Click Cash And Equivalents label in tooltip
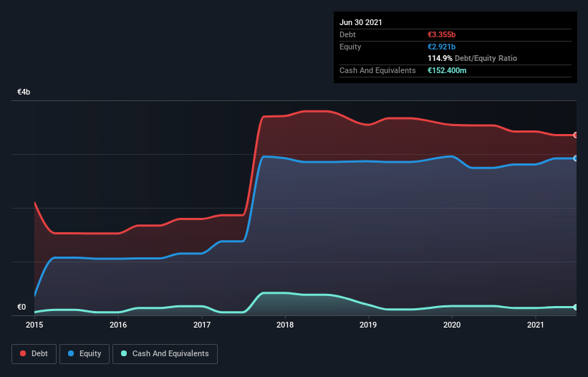Viewport: 588px width, 377px height. tap(377, 70)
